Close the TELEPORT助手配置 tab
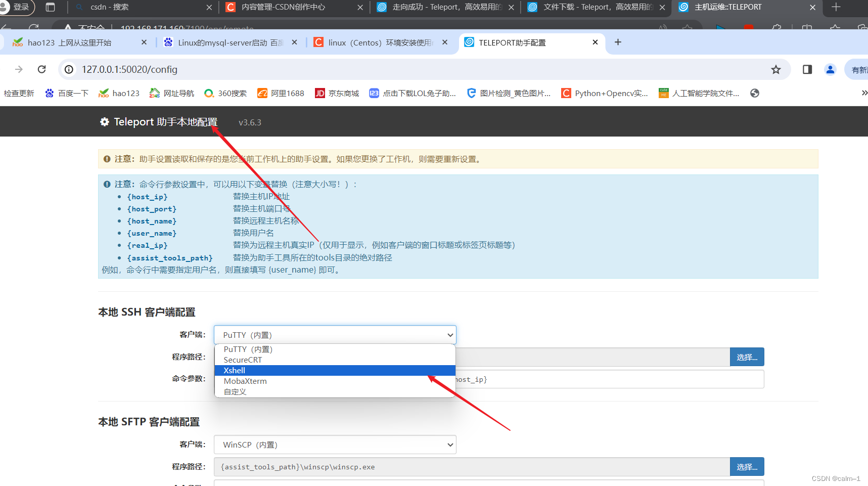Screen dimensions: 868x486 click(595, 42)
